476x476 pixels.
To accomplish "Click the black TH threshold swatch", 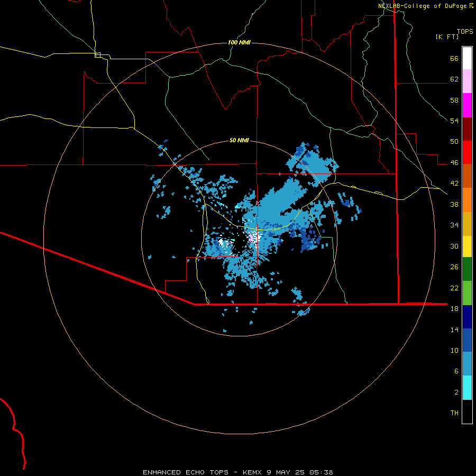I will 467,411.
